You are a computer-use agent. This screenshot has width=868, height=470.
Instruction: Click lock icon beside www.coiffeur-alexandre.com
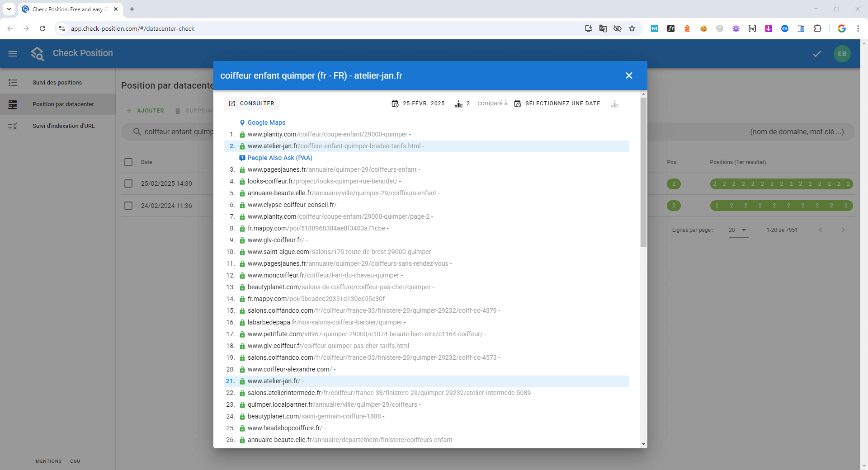(242, 370)
